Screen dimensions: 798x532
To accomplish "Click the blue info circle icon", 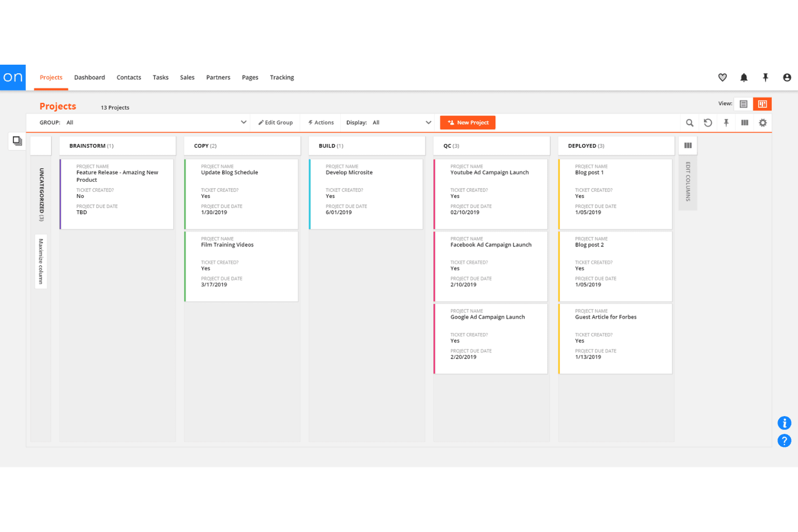I will coord(785,423).
